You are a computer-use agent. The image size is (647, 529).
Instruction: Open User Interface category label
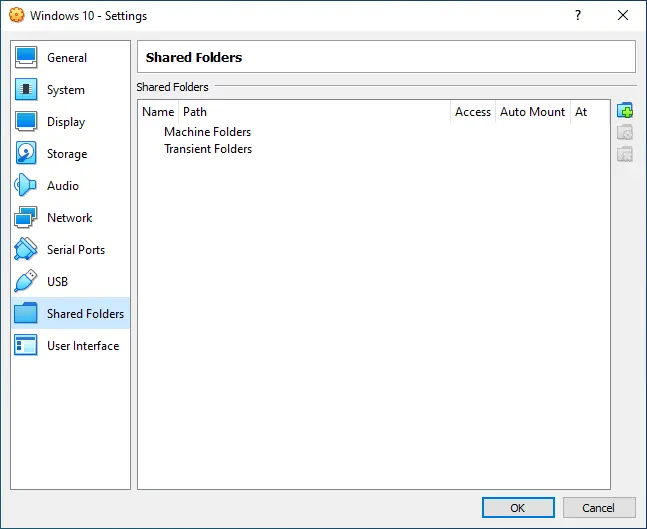pos(83,346)
